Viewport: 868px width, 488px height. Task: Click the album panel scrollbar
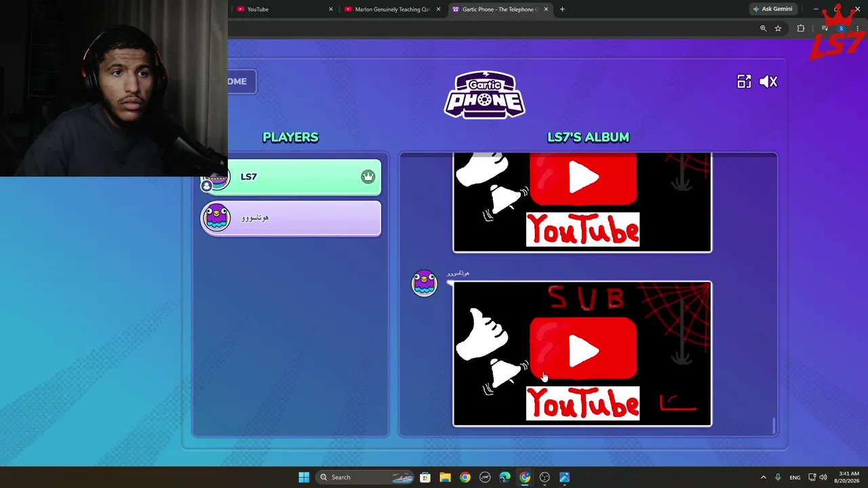(x=774, y=426)
